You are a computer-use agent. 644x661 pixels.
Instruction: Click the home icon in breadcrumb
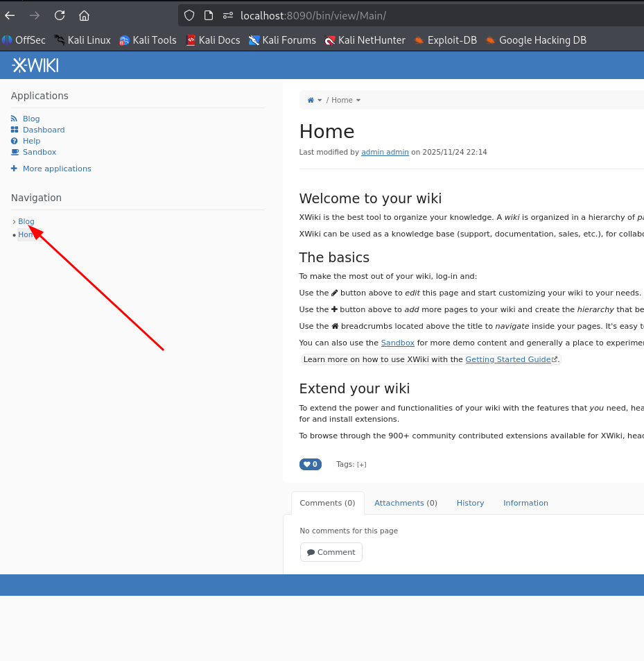(x=311, y=100)
